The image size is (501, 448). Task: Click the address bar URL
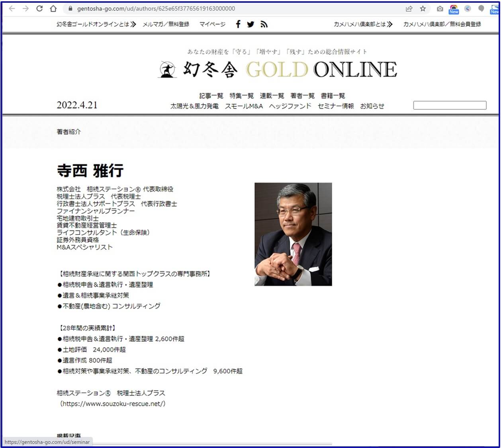[x=156, y=8]
